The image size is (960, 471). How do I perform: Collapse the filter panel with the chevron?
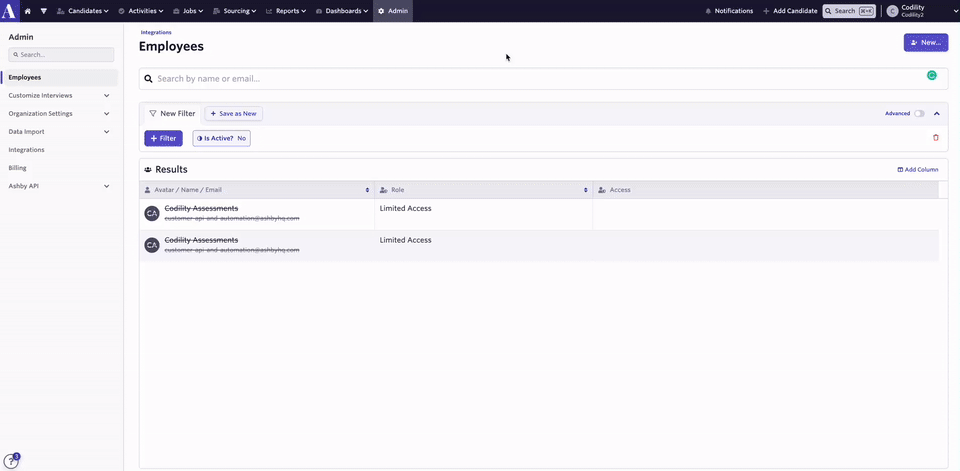(x=937, y=113)
